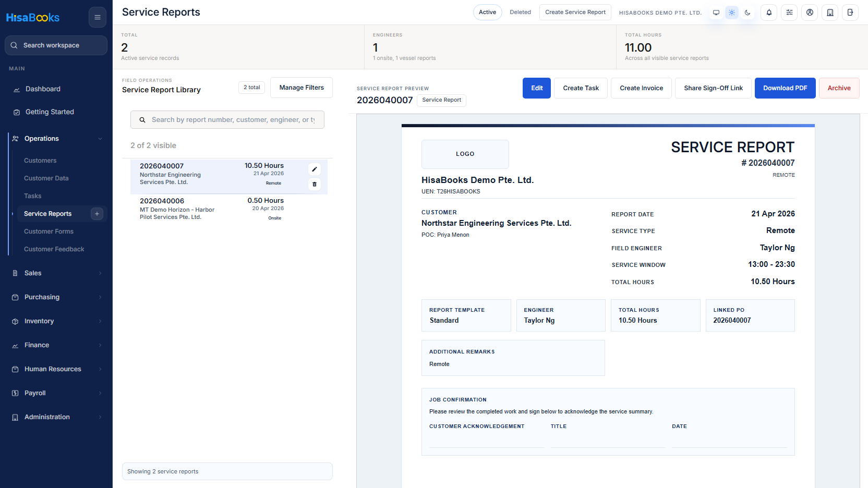Open the Dashboard icon in the sidebar

(16, 89)
